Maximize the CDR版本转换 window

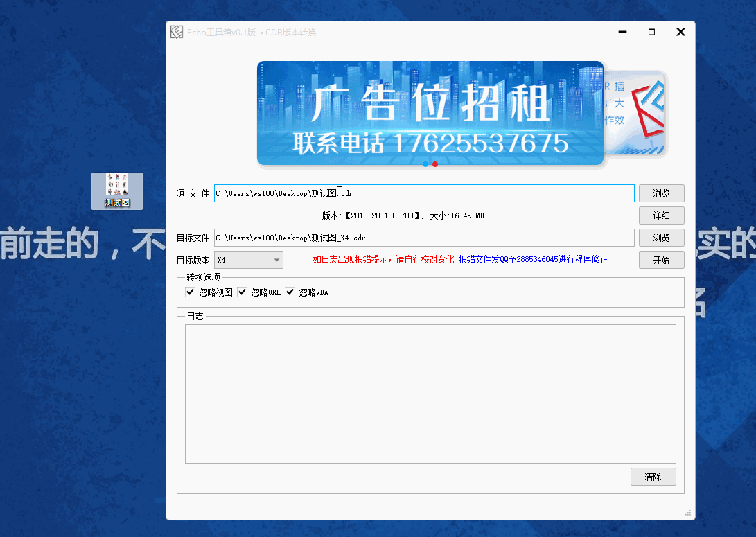pyautogui.click(x=651, y=32)
